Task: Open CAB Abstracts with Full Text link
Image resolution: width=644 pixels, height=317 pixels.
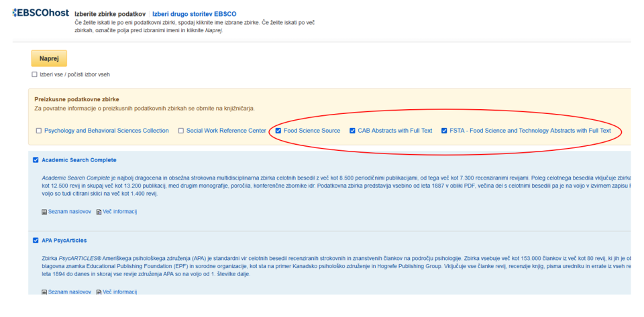Action: pyautogui.click(x=395, y=131)
